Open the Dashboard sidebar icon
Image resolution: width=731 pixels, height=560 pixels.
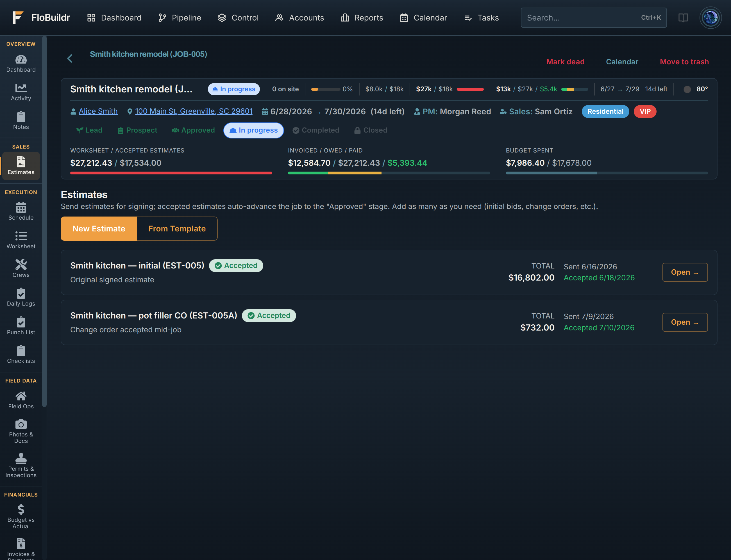[x=21, y=64]
